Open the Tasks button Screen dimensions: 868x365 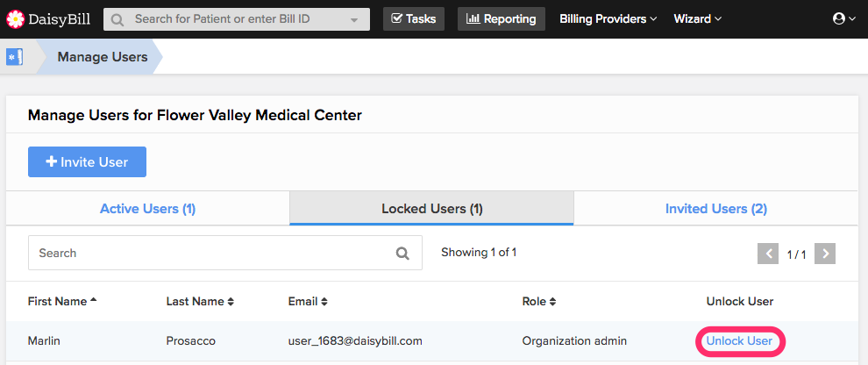[413, 18]
